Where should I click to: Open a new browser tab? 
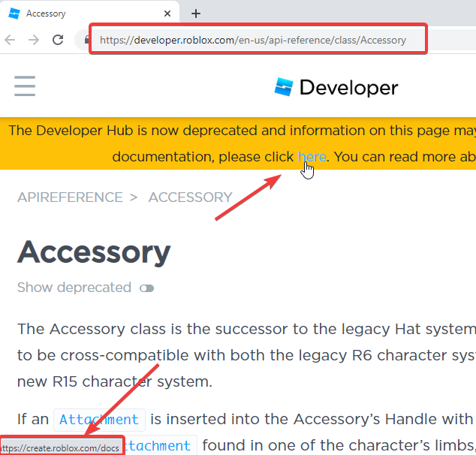point(196,14)
